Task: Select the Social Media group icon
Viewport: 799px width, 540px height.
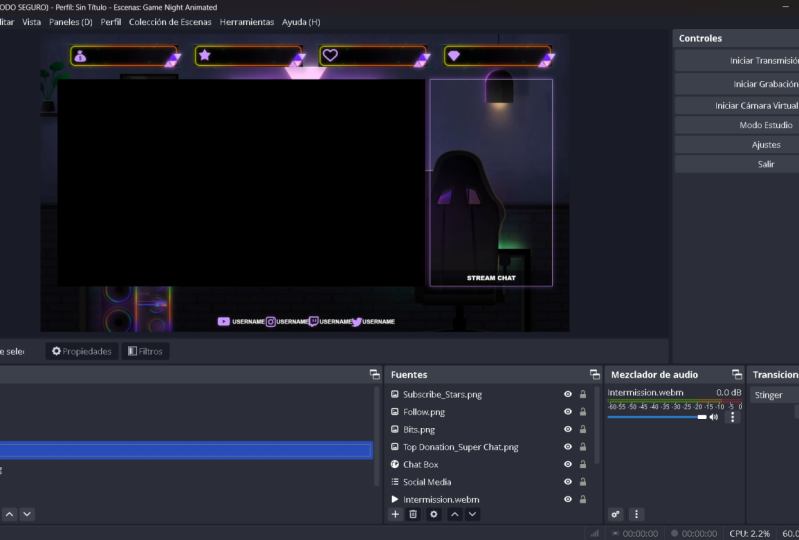Action: point(394,482)
